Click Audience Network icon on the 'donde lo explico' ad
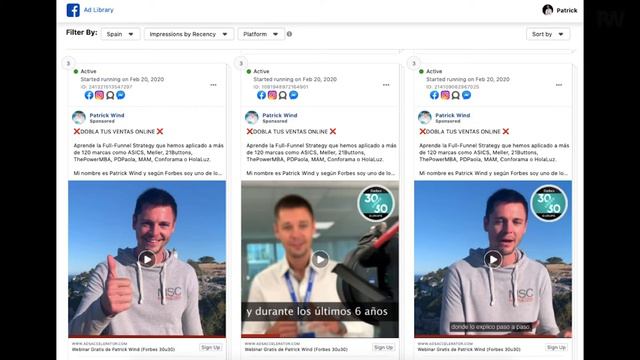 [x=456, y=95]
